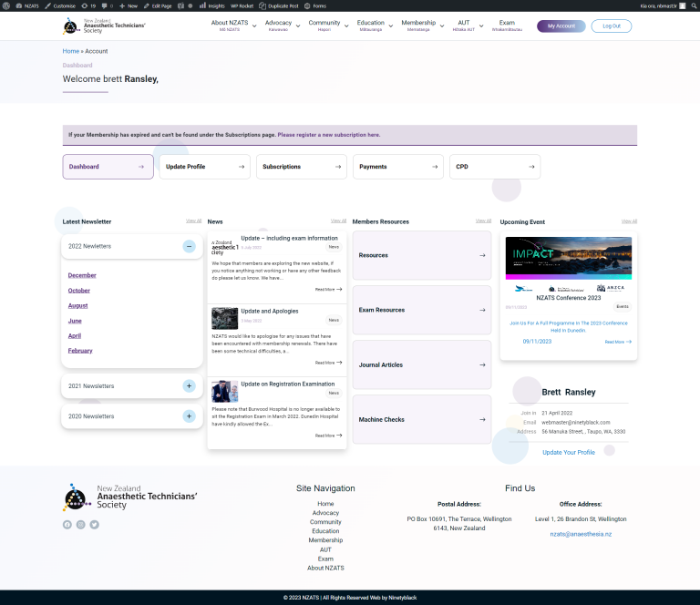Expand the 2021 Newsletters section
This screenshot has width=700, height=605.
click(189, 386)
